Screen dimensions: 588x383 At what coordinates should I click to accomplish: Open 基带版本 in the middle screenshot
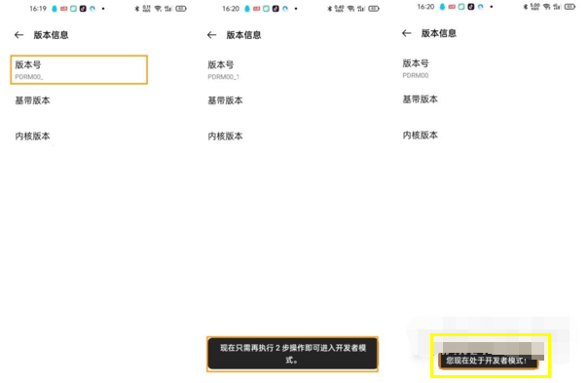point(226,100)
